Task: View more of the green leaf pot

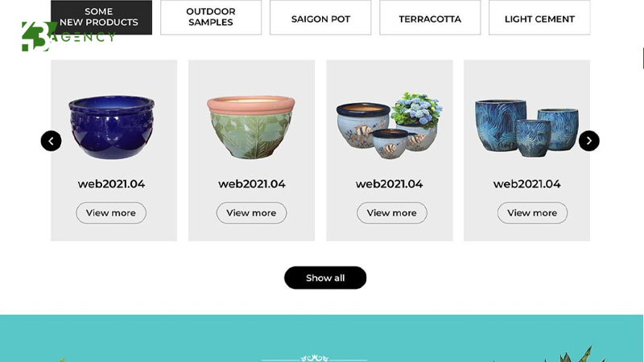Action: click(251, 212)
